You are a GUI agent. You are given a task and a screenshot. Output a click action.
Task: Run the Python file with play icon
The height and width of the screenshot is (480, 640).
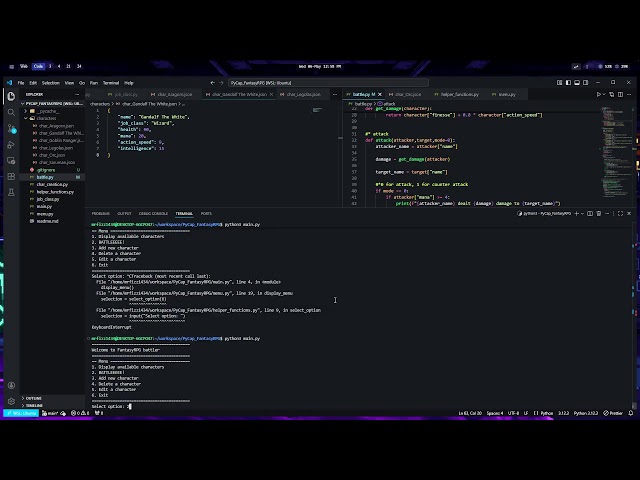tap(598, 94)
